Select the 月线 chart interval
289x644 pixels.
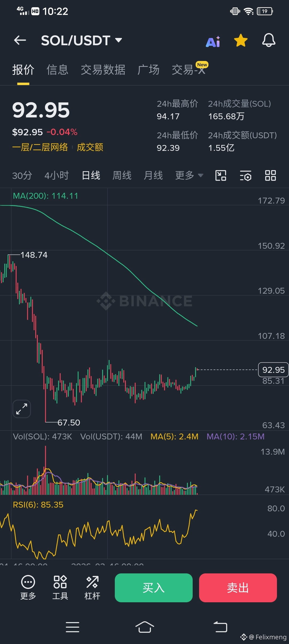point(153,176)
